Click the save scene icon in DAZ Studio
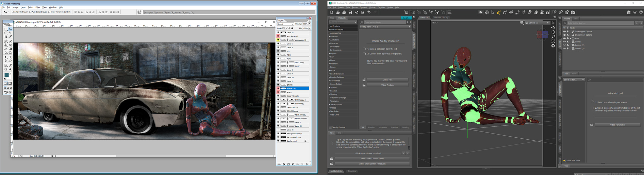Screen dimensions: 644x175 pyautogui.click(x=350, y=13)
